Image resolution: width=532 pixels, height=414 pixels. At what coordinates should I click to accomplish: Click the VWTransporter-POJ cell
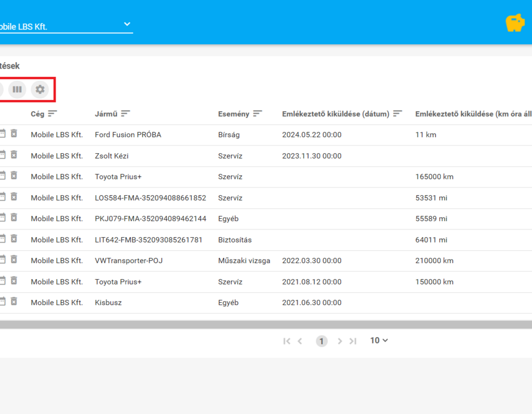click(129, 261)
